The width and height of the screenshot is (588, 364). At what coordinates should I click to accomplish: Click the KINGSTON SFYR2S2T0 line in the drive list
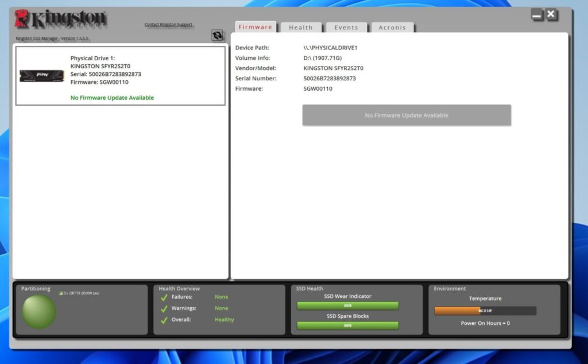point(100,66)
